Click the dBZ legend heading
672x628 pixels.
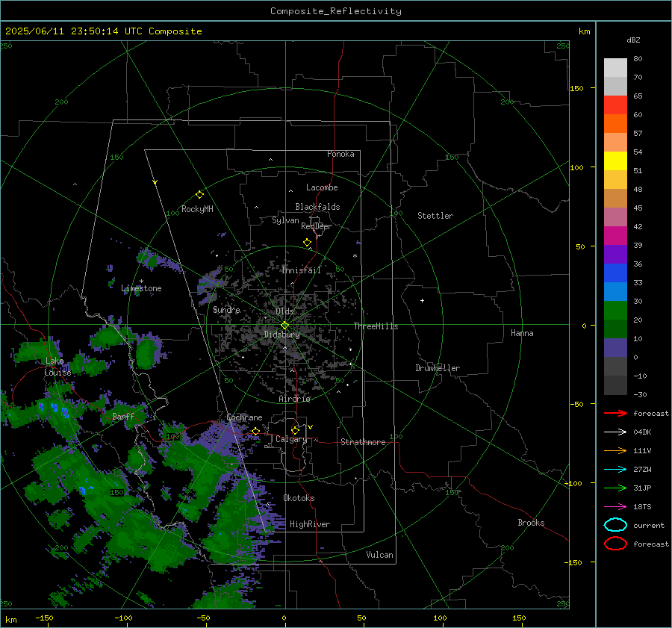pos(633,40)
